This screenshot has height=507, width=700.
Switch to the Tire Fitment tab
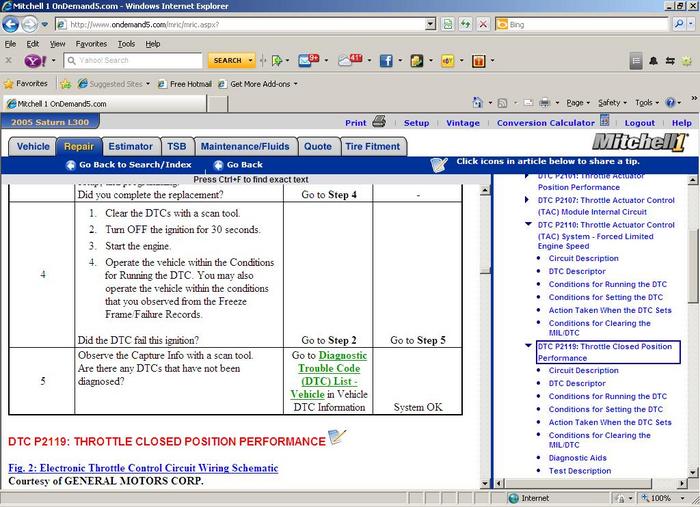coord(373,146)
